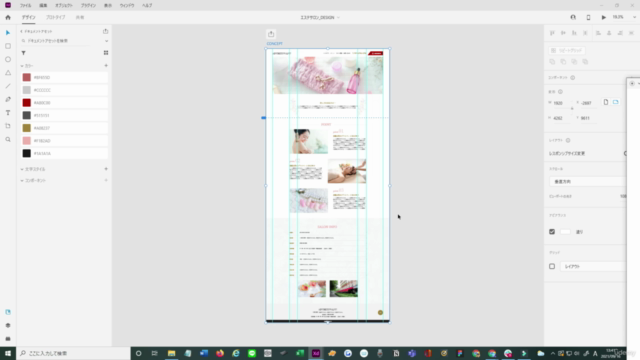
Task: Switch to the Share tab
Action: coord(80,18)
